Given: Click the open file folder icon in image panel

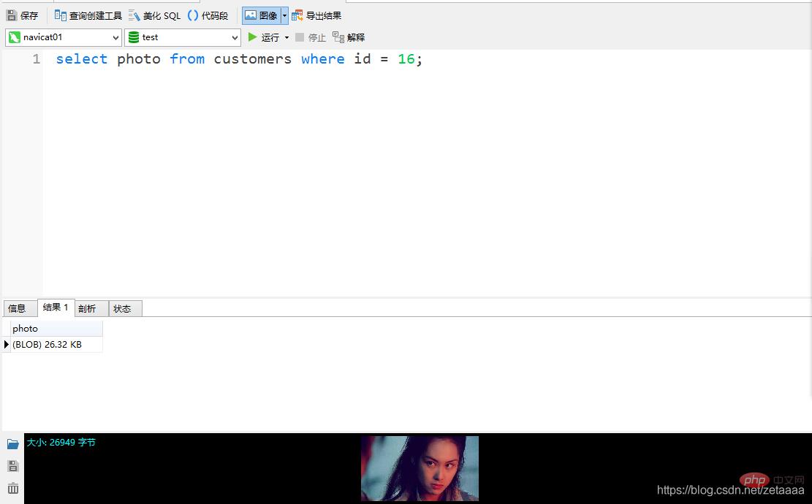Looking at the screenshot, I should coord(12,444).
